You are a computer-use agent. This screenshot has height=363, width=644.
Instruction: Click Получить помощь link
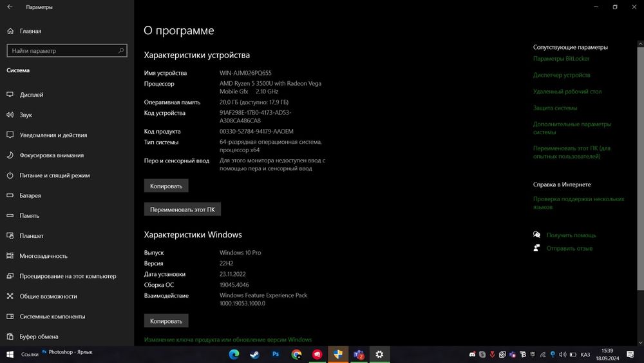(571, 235)
